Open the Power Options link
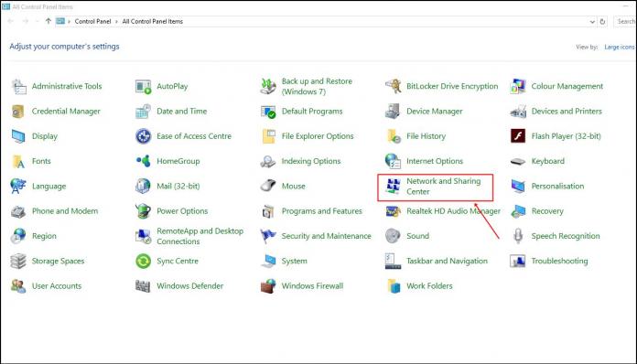The image size is (637, 364). [182, 211]
